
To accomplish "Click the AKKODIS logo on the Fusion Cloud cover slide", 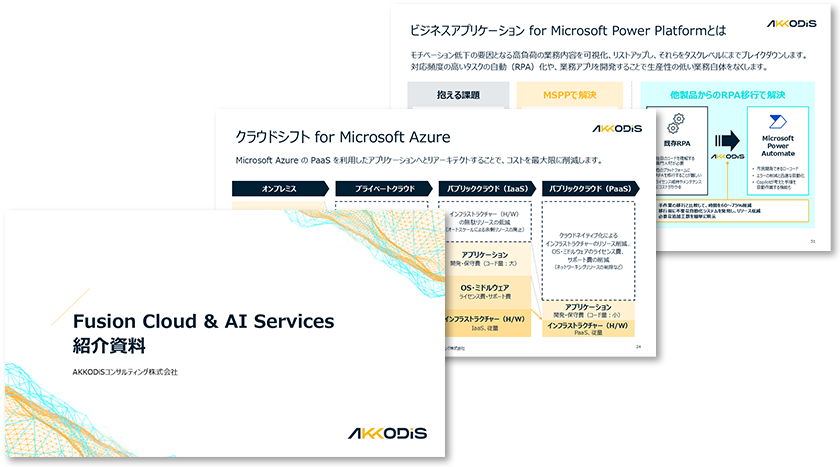I will pos(387,433).
